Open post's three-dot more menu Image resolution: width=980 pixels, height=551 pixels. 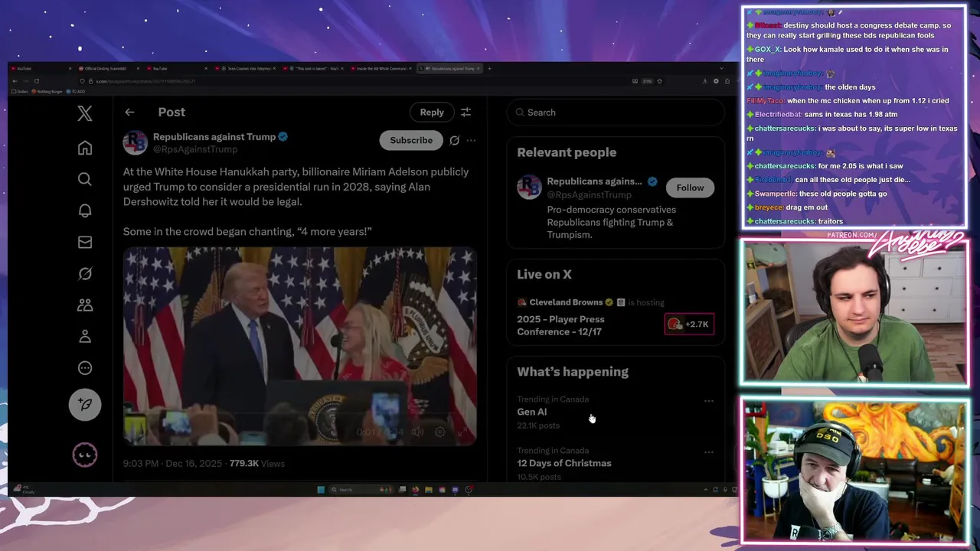471,141
